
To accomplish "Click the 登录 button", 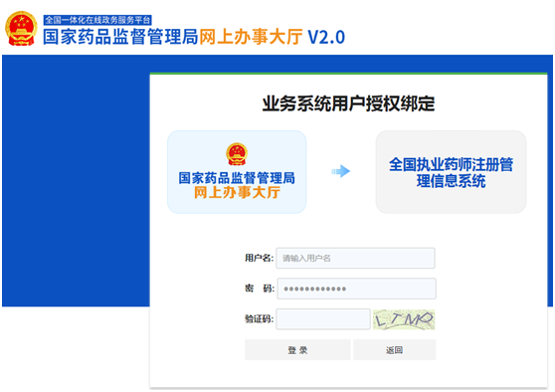I will (297, 350).
